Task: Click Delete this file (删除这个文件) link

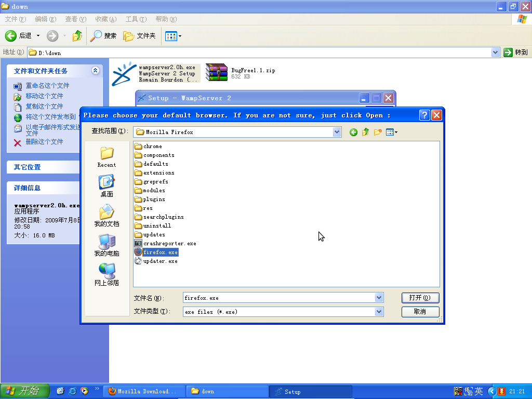Action: [x=45, y=141]
